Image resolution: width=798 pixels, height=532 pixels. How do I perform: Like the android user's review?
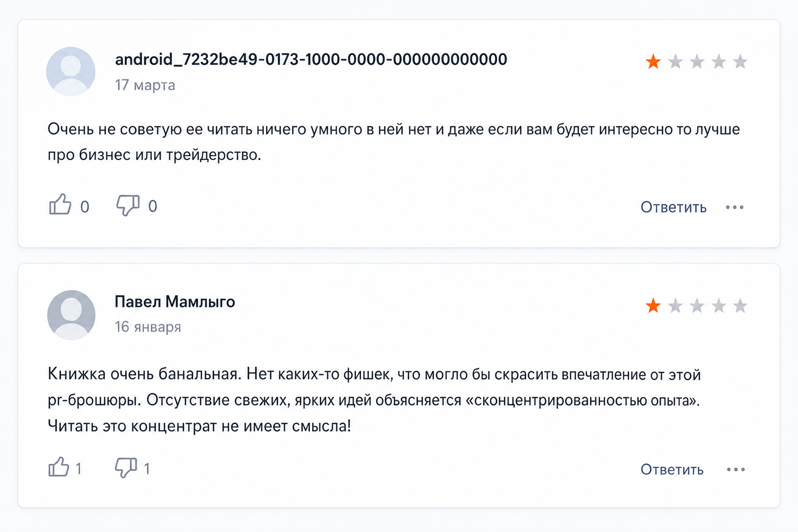[60, 205]
